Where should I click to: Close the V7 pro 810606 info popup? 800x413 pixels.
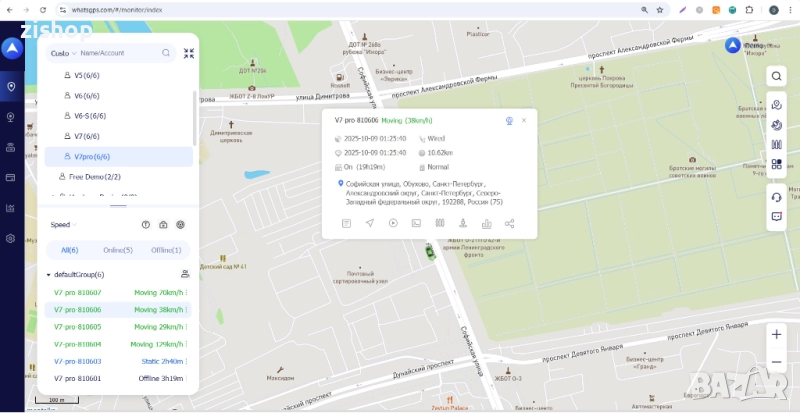(x=524, y=120)
